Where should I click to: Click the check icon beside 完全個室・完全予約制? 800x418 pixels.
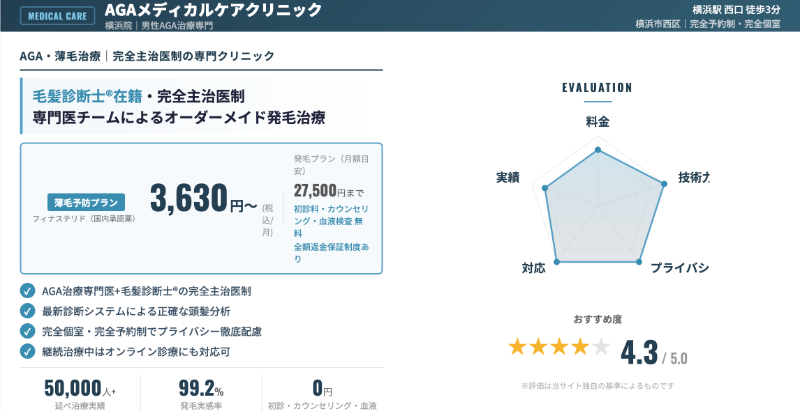pyautogui.click(x=27, y=331)
